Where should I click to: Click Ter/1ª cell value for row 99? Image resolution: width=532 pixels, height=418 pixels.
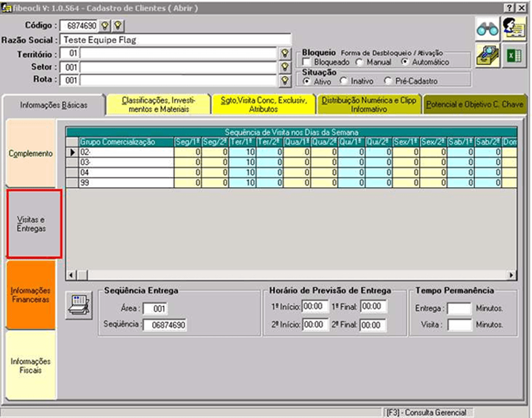(x=242, y=183)
